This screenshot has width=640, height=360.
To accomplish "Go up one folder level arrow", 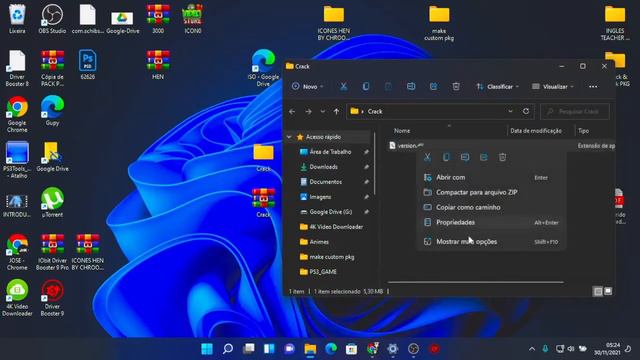I will pos(336,111).
